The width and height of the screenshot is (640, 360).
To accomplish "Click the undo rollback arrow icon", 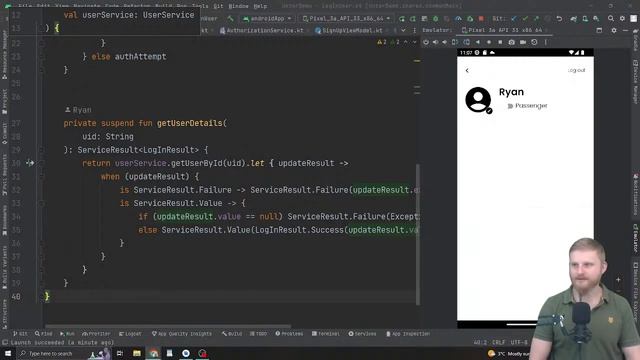I will click(x=559, y=19).
